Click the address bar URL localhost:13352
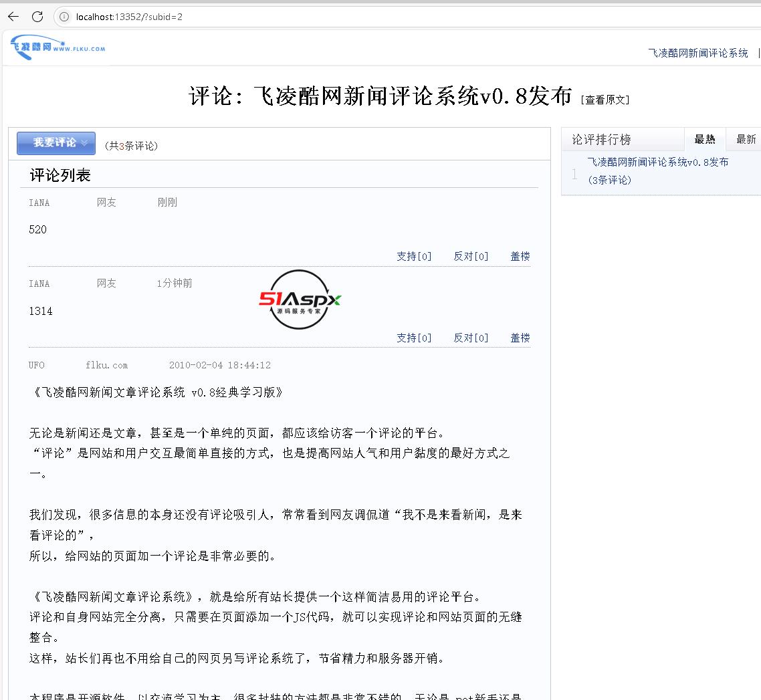The width and height of the screenshot is (761, 700). [x=129, y=17]
